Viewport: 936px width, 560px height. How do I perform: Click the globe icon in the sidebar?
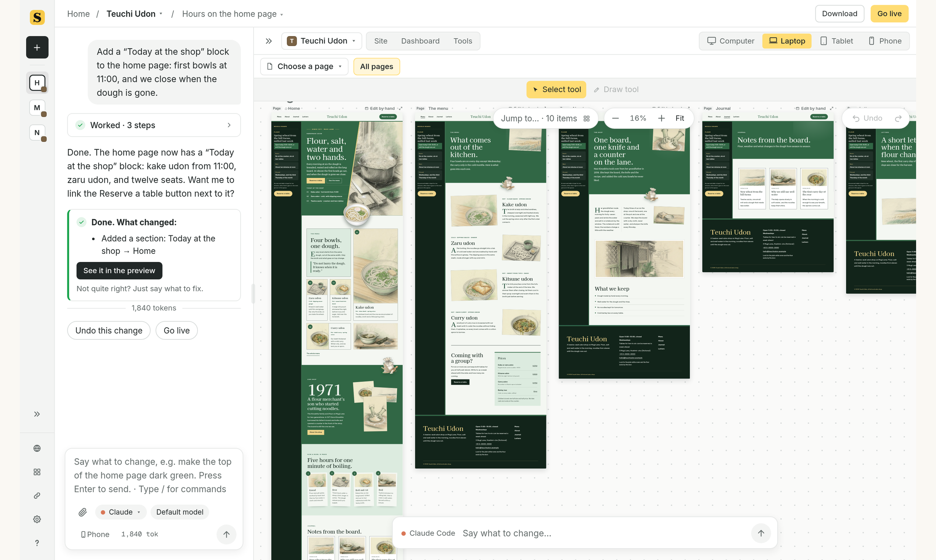[37, 448]
